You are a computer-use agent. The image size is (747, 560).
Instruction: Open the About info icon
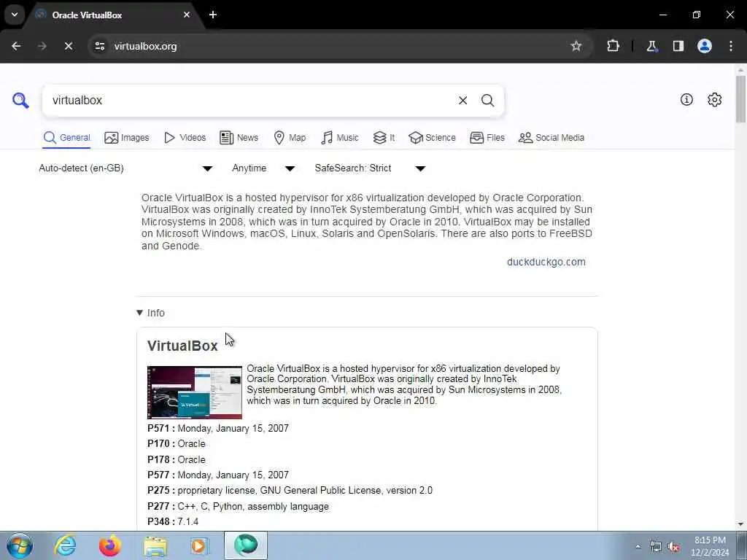(686, 99)
